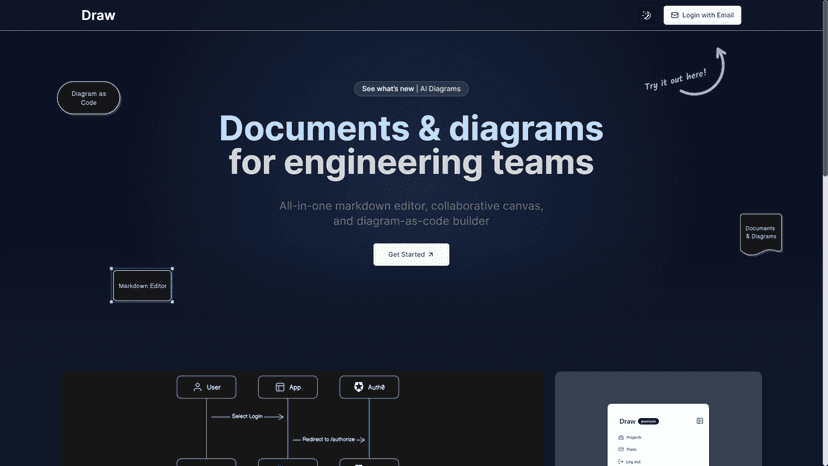This screenshot has width=828, height=466.
Task: Collapse the sidebar panel icon beside Draw premium
Action: click(700, 421)
